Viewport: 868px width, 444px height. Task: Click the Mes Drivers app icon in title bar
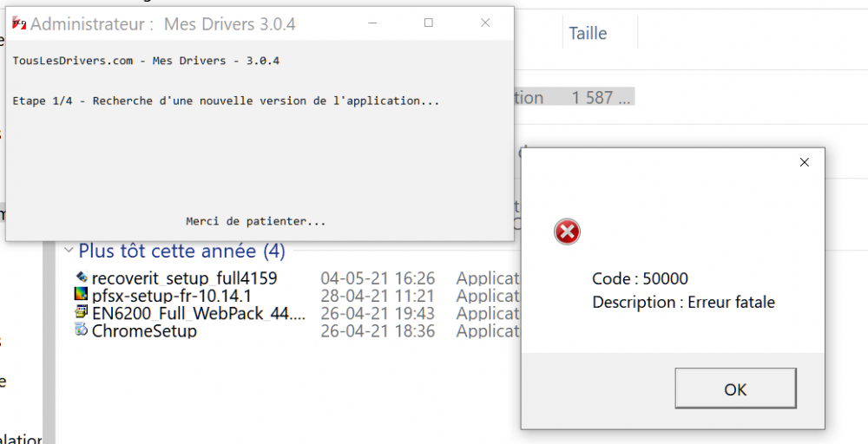[19, 23]
